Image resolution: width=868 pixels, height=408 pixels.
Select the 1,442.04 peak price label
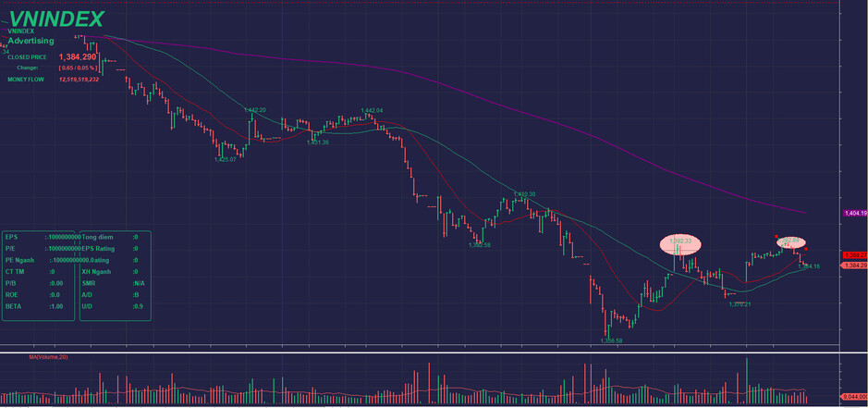point(372,110)
